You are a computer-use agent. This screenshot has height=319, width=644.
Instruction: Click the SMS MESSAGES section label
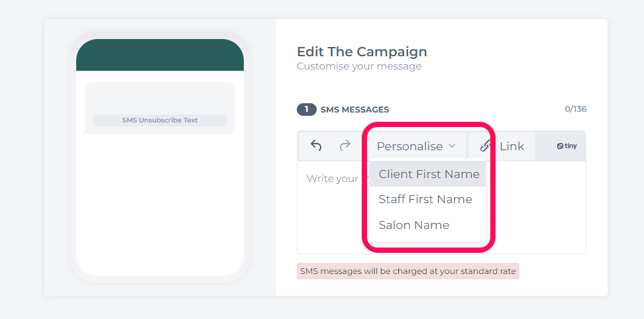[355, 109]
